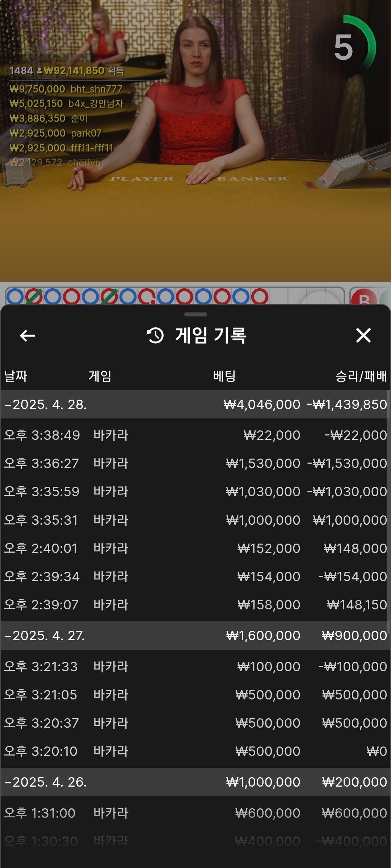The height and width of the screenshot is (868, 391).
Task: Select the -₩22,000 result value
Action: pos(356,435)
